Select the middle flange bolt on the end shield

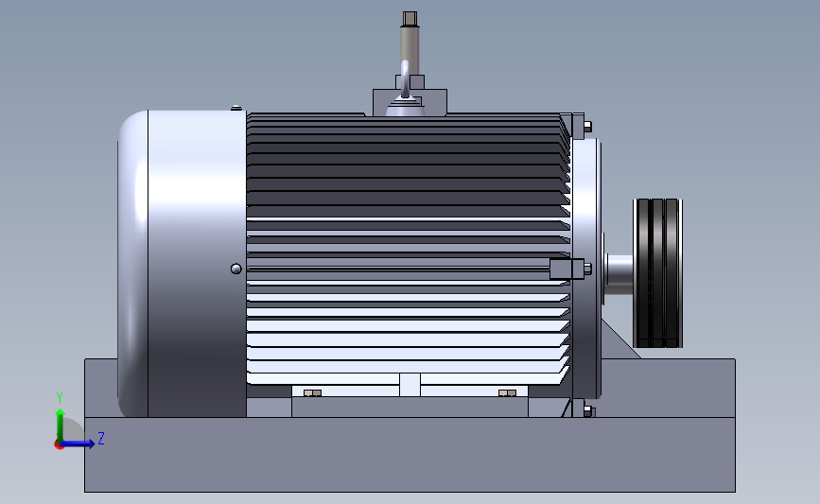587,269
